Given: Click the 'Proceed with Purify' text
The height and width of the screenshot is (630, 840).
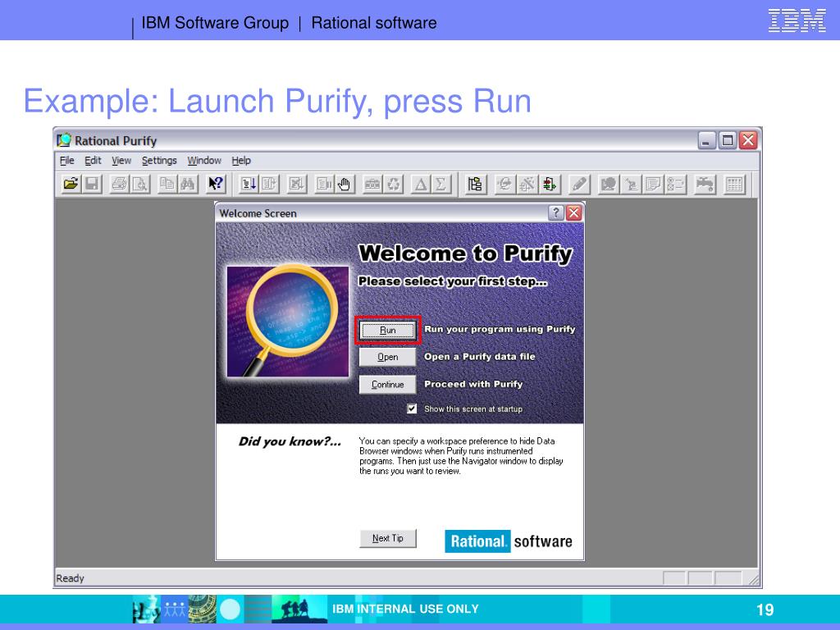Looking at the screenshot, I should point(473,384).
